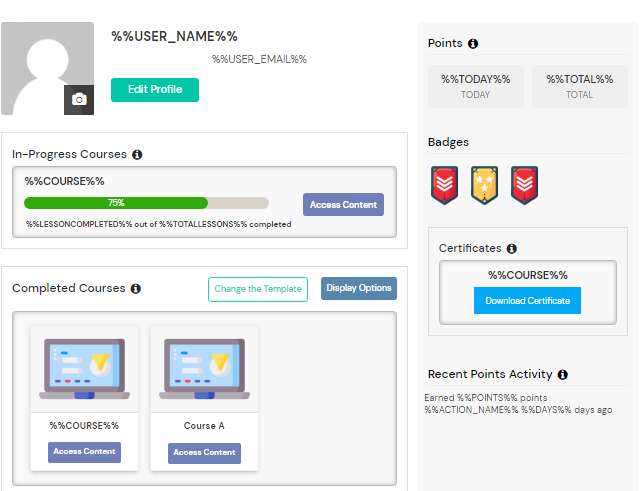Click the %%TOTAL%% points tile
The width and height of the screenshot is (641, 491).
tap(580, 87)
